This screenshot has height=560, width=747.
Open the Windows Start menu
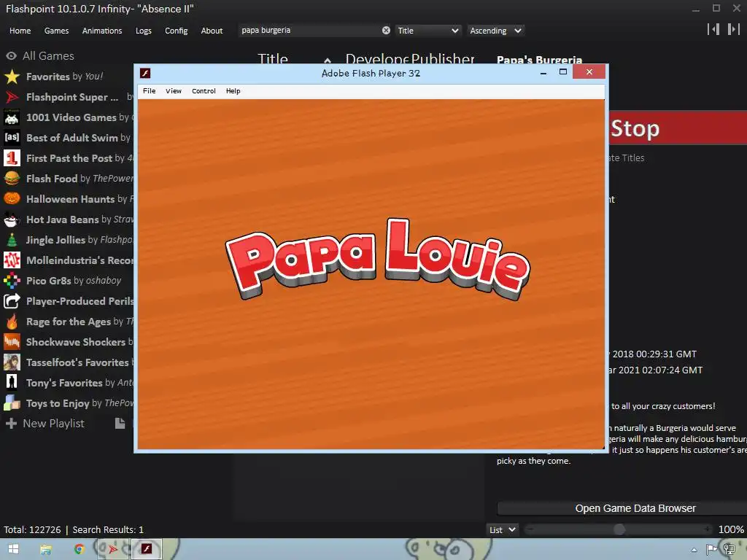pos(13,549)
